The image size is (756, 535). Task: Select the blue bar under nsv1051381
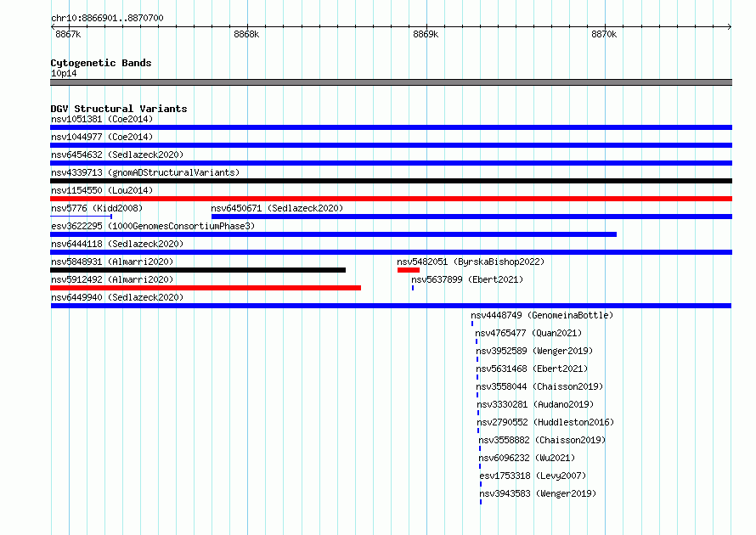pyautogui.click(x=391, y=127)
